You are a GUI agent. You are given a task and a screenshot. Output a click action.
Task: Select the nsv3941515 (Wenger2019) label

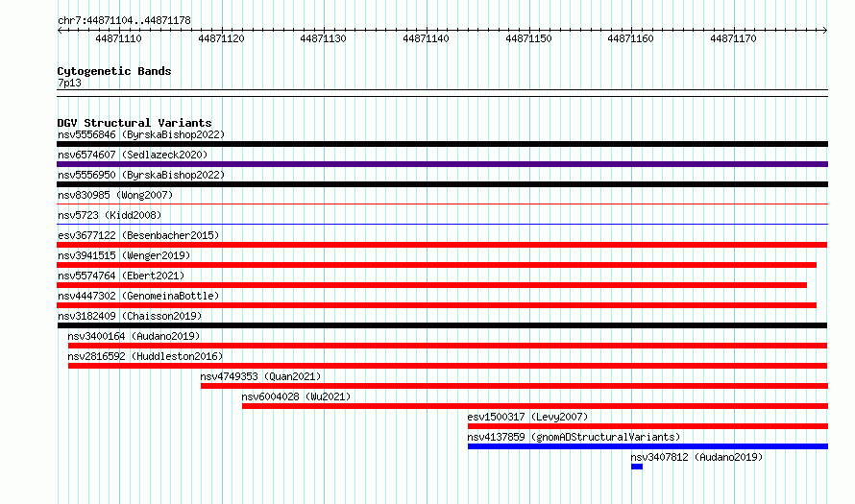coord(124,255)
